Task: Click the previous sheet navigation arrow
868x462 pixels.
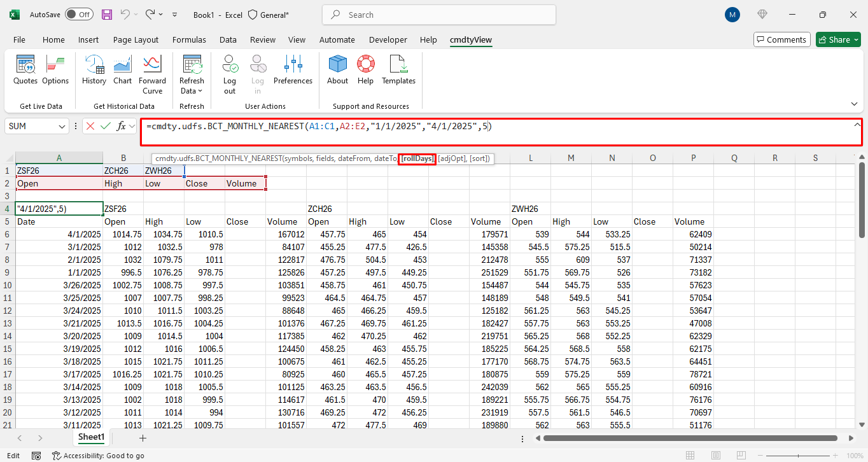Action: (20, 438)
